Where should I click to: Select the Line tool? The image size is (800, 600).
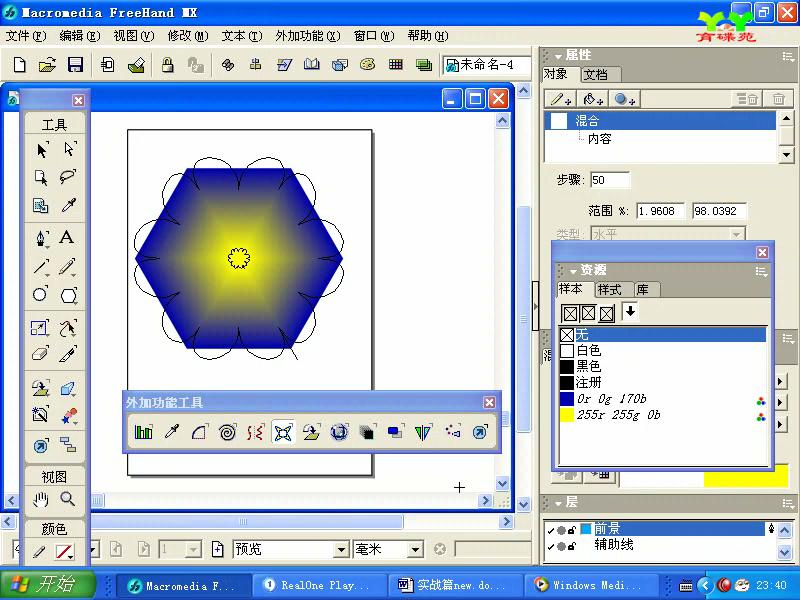click(41, 266)
